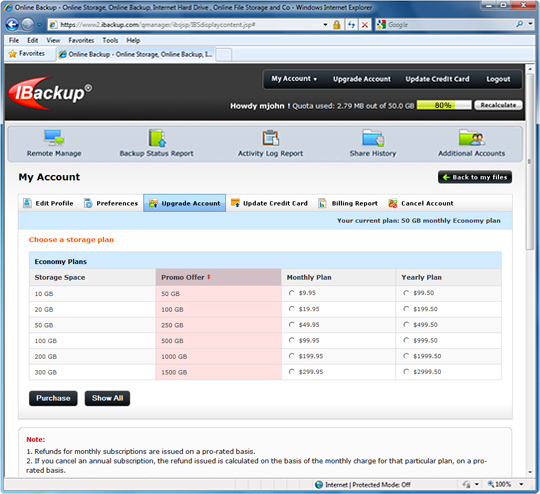
Task: Click the 80% quota usage bar
Action: [444, 105]
